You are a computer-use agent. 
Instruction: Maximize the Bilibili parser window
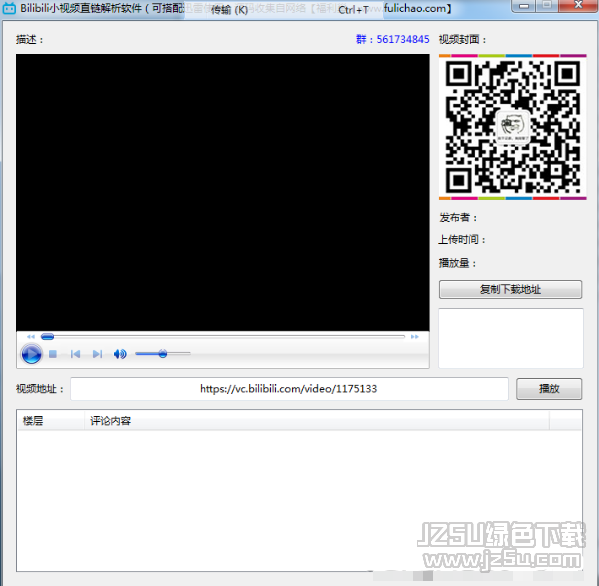(x=547, y=5)
